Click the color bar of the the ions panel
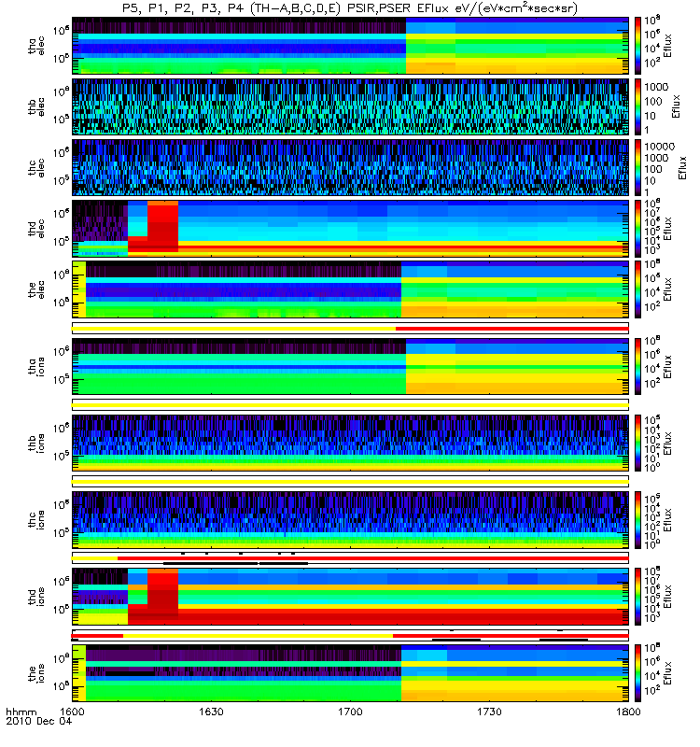This screenshot has width=700, height=747. pos(637,673)
